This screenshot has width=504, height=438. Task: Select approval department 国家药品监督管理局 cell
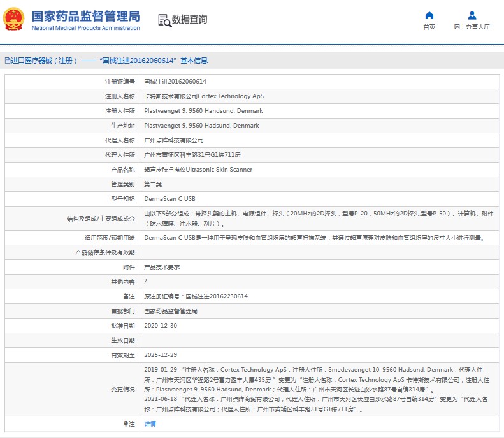[x=171, y=311]
